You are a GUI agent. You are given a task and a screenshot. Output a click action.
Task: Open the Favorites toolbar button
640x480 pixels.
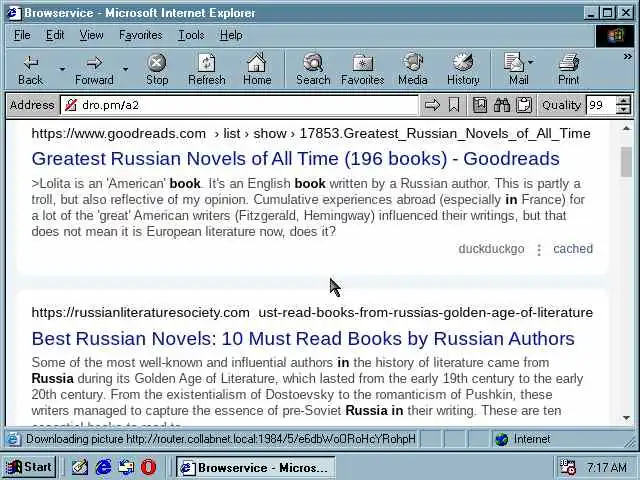tap(362, 69)
